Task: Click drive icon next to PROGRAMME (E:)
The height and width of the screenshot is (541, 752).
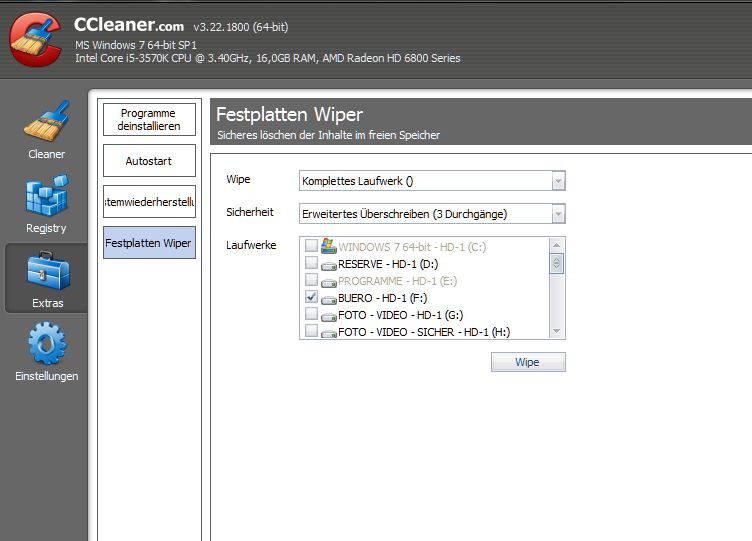Action: point(329,282)
